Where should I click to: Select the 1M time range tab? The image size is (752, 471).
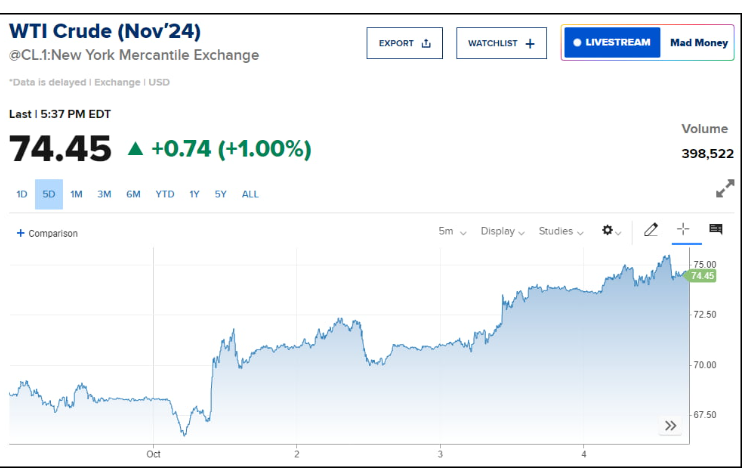(76, 194)
